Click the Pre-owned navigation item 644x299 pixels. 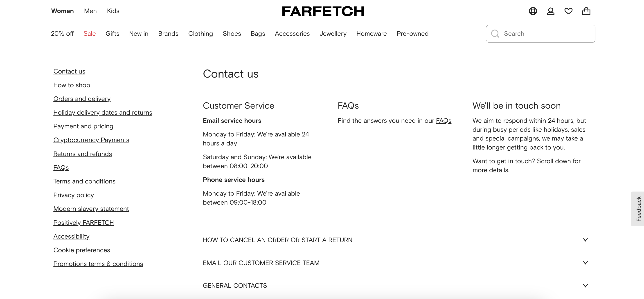coord(412,33)
